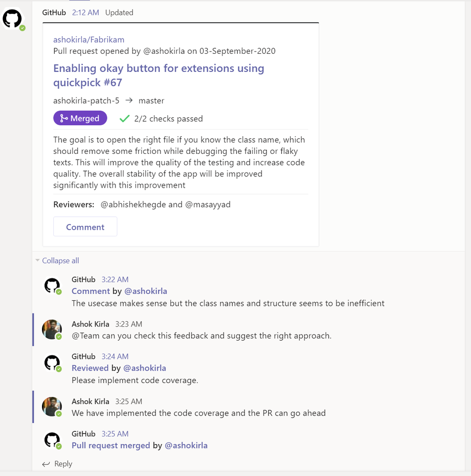The height and width of the screenshot is (476, 471).
Task: Click GitHub avatar beside 3:24 AM review
Action: [52, 363]
